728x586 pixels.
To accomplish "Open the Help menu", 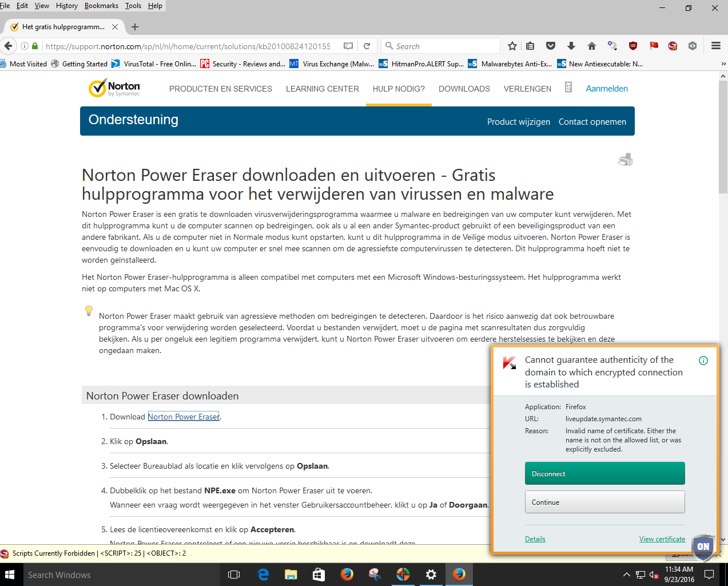I will pos(155,6).
